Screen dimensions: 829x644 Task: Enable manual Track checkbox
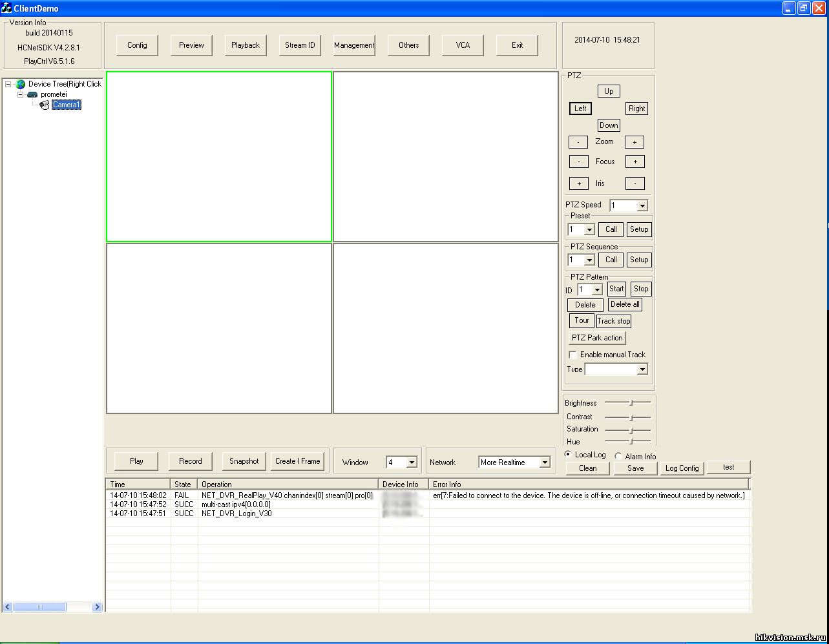[x=572, y=355]
